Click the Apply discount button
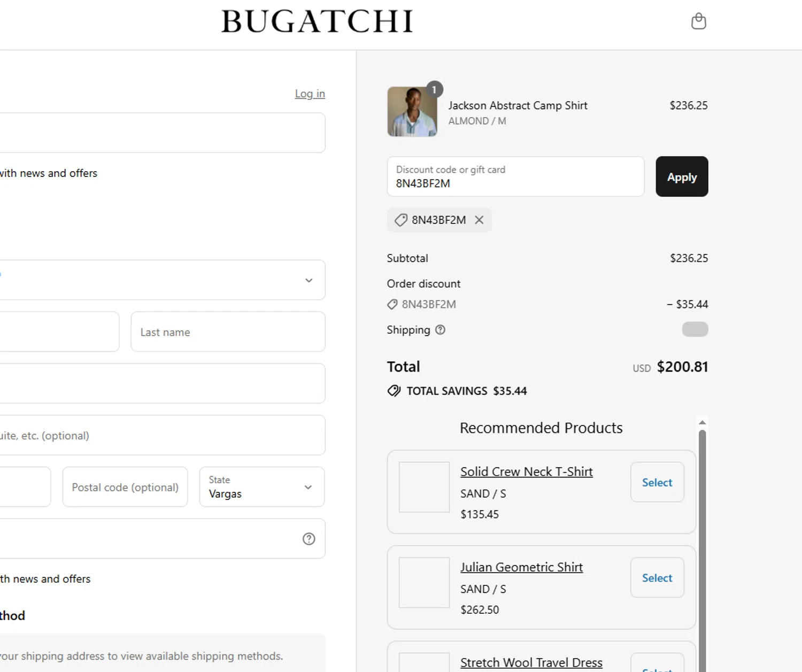 pyautogui.click(x=682, y=176)
